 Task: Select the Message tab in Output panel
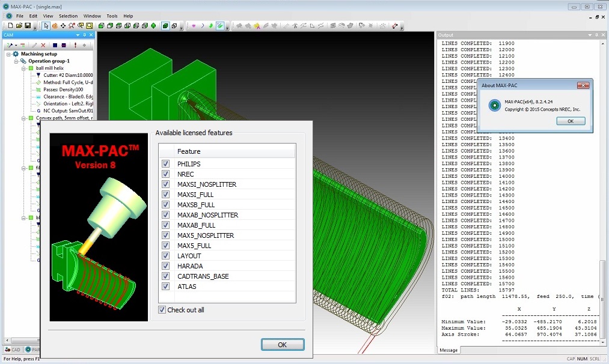click(448, 350)
